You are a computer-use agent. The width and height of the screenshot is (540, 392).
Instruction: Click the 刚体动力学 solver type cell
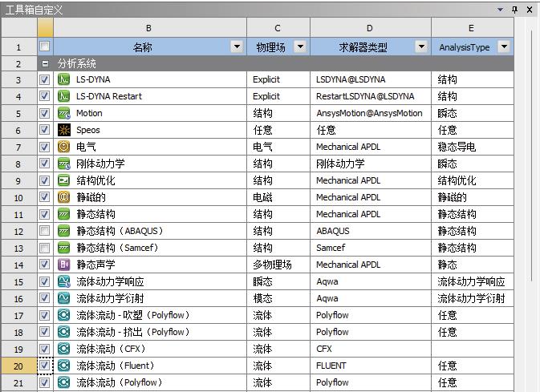[371, 164]
